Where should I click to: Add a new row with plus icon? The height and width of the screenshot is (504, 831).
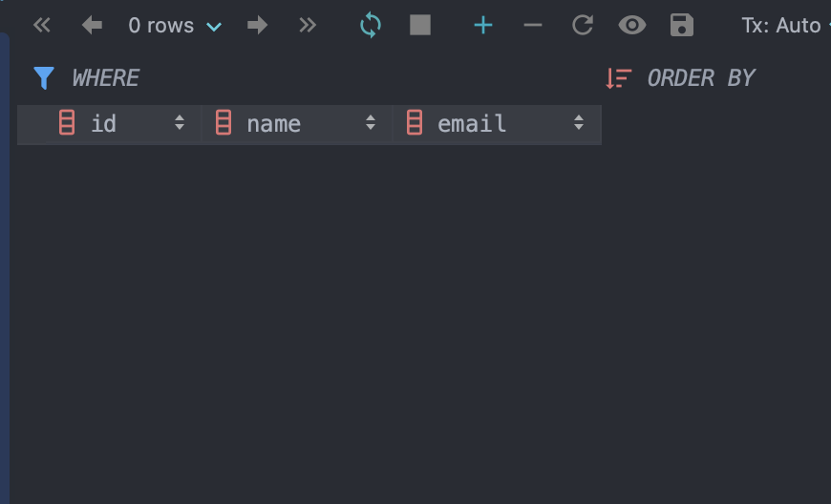coord(483,26)
